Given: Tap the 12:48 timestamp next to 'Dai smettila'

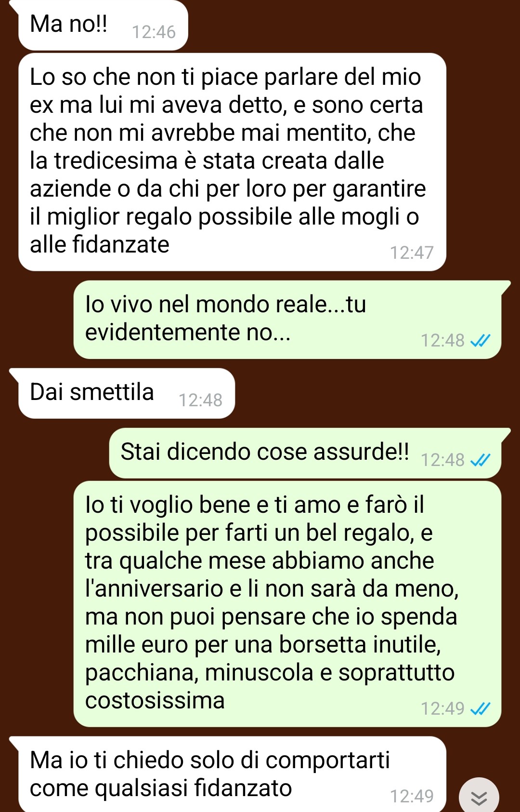Looking at the screenshot, I should pyautogui.click(x=200, y=400).
